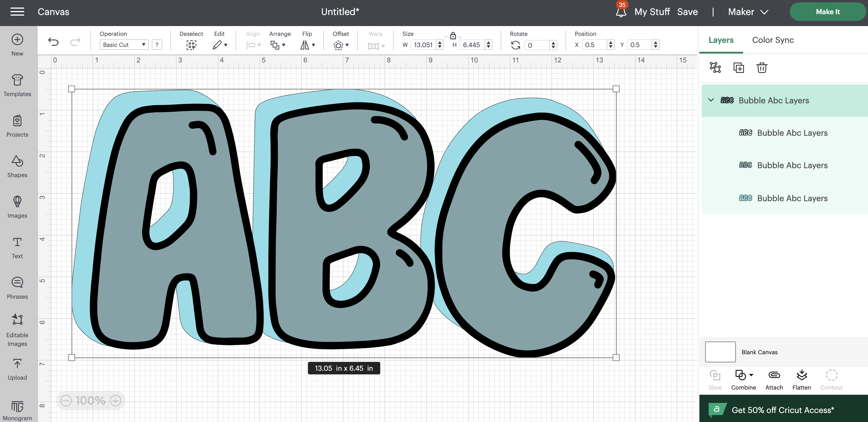Adjust the height stepper arrows
Screen dimensions: 868x422
[x=488, y=45]
